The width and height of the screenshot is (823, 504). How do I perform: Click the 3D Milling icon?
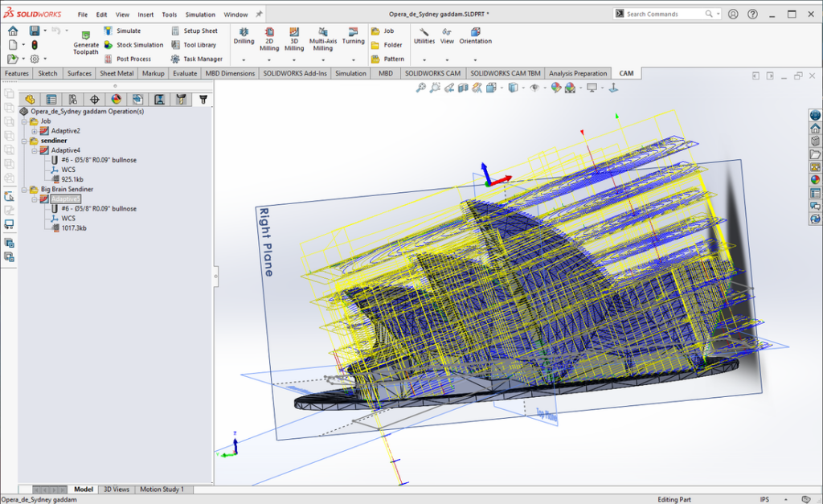(x=294, y=31)
